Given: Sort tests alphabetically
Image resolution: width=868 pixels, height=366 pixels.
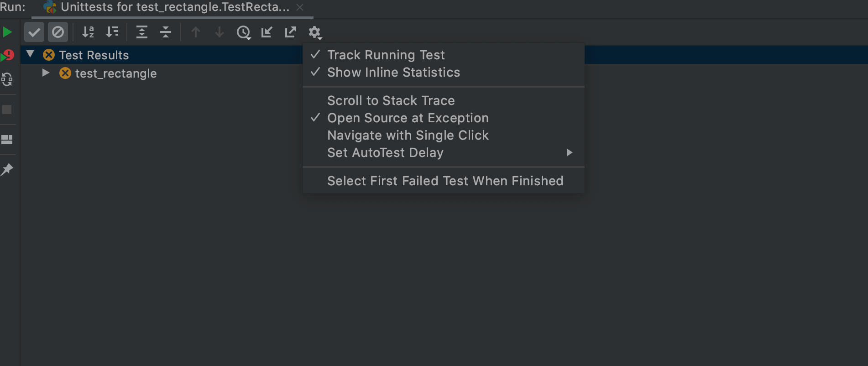Looking at the screenshot, I should point(88,32).
